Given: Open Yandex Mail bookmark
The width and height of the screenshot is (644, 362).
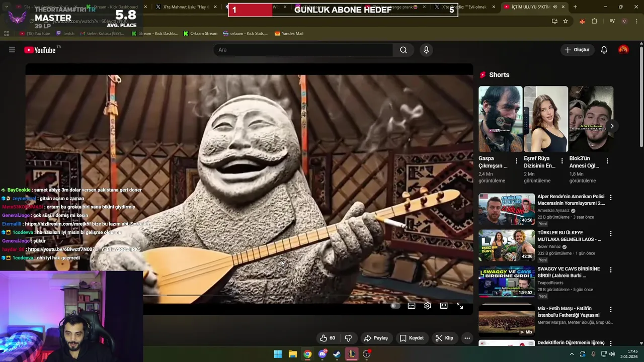Looking at the screenshot, I should pyautogui.click(x=289, y=34).
